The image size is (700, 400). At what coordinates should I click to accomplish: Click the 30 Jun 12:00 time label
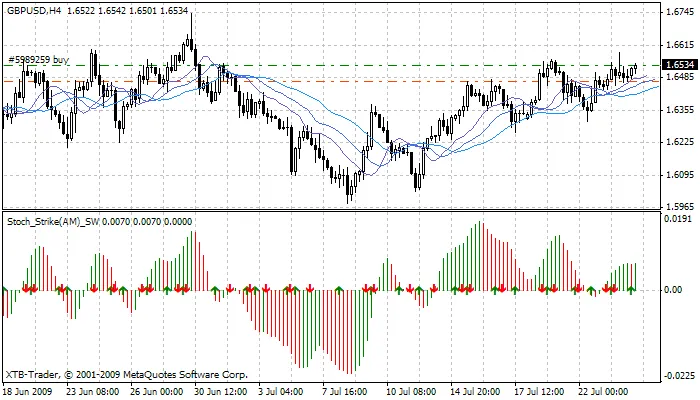click(223, 392)
